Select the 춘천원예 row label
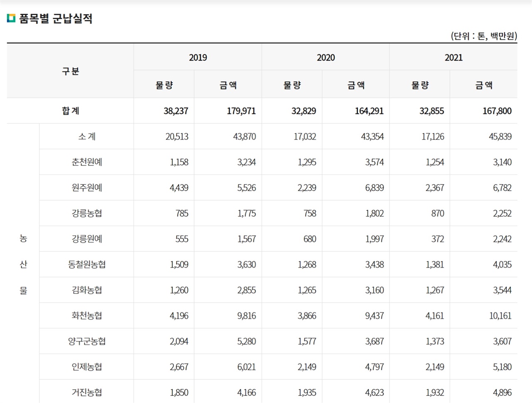This screenshot has width=532, height=403. point(87,162)
